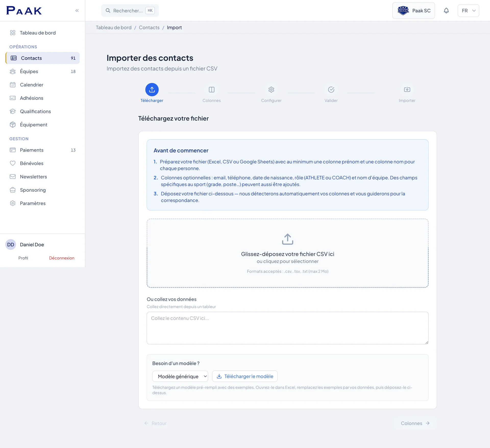Click the Formats acceptés text
This screenshot has width=490, height=448.
click(288, 271)
